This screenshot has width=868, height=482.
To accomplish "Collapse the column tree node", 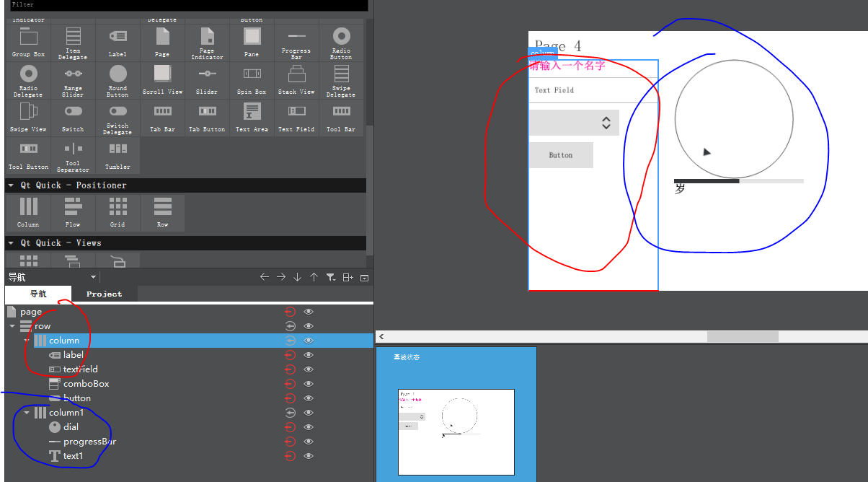I will click(27, 341).
